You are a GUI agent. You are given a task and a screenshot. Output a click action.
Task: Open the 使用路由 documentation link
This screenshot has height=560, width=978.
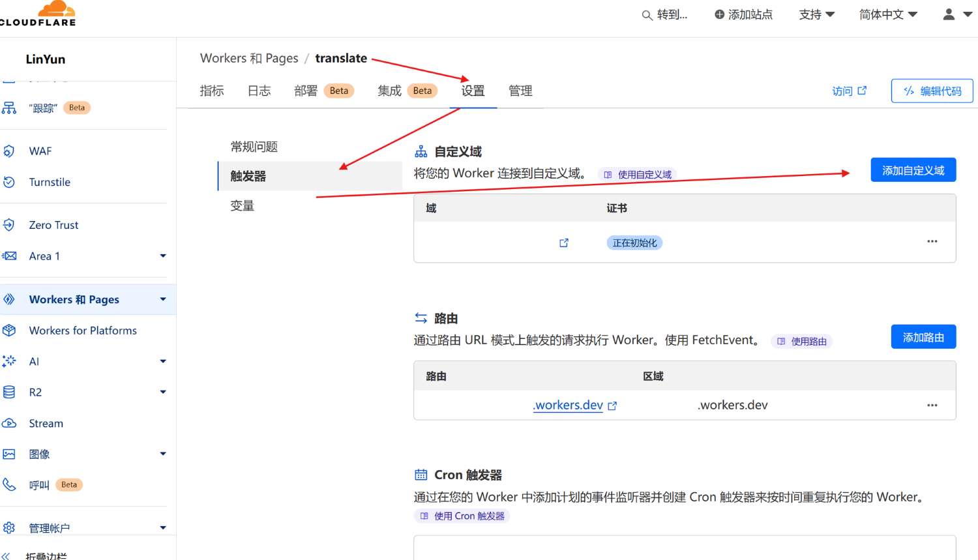pos(802,341)
